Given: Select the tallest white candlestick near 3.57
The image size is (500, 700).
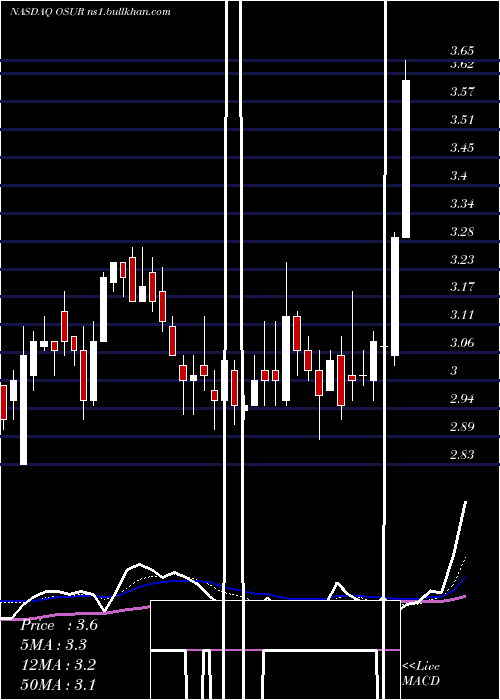Looking at the screenshot, I should [x=406, y=159].
